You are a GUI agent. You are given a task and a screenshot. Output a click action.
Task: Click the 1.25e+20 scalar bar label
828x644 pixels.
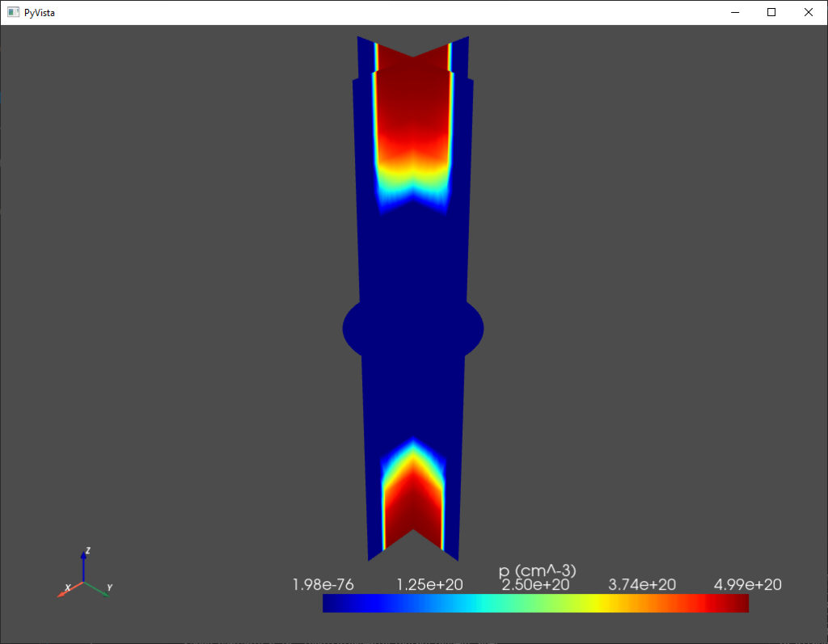(x=429, y=584)
